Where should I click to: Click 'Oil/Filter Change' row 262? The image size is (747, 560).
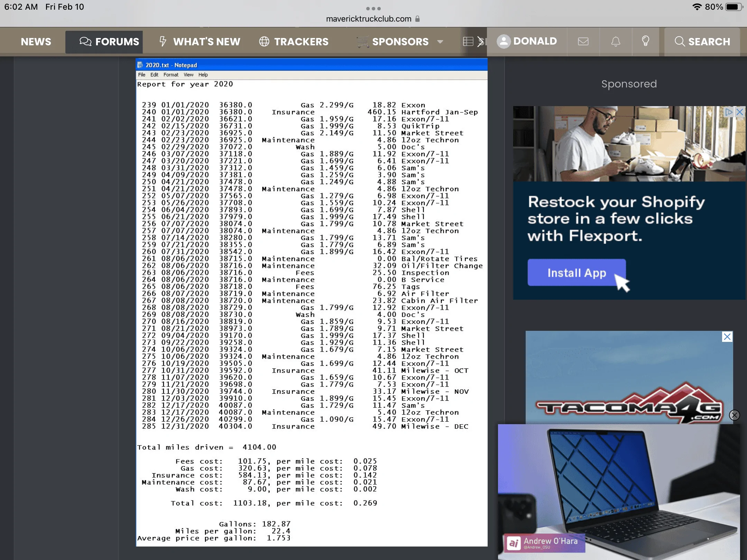coord(312,265)
